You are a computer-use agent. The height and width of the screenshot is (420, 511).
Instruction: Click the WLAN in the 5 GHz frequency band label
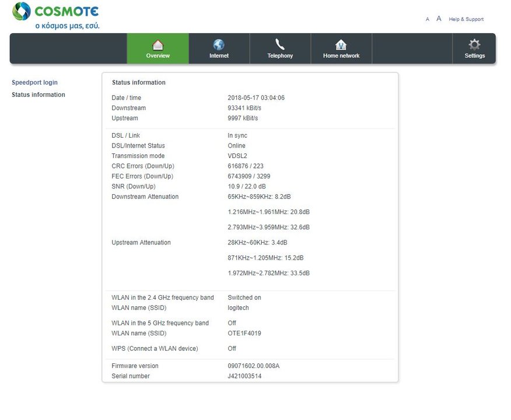(x=160, y=323)
